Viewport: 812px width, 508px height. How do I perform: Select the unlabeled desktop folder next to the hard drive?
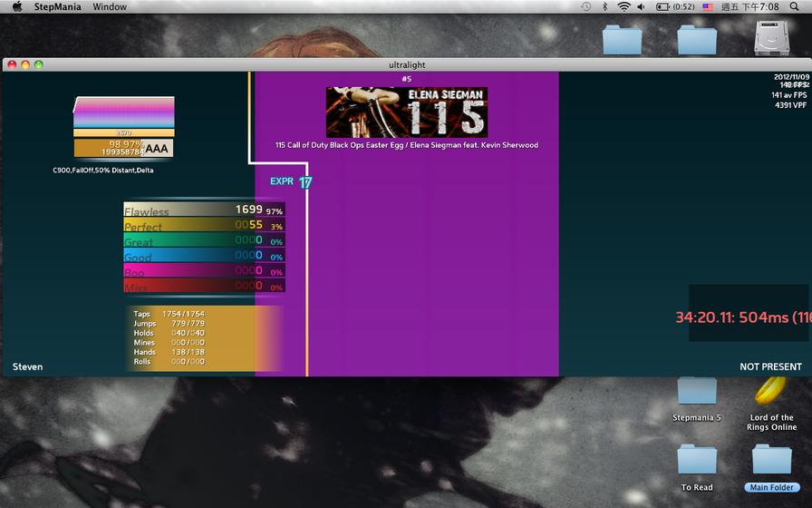tap(697, 40)
